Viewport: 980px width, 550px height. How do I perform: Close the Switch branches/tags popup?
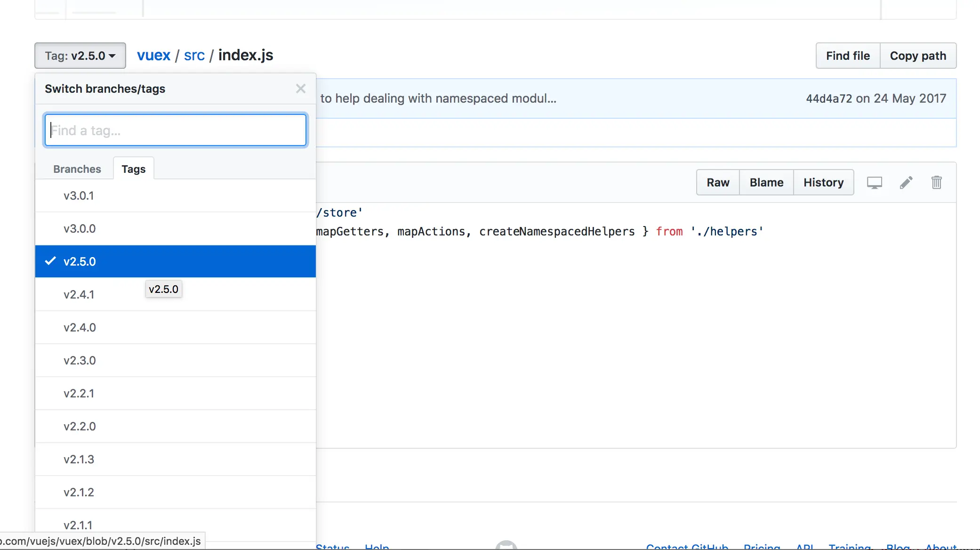(x=301, y=89)
